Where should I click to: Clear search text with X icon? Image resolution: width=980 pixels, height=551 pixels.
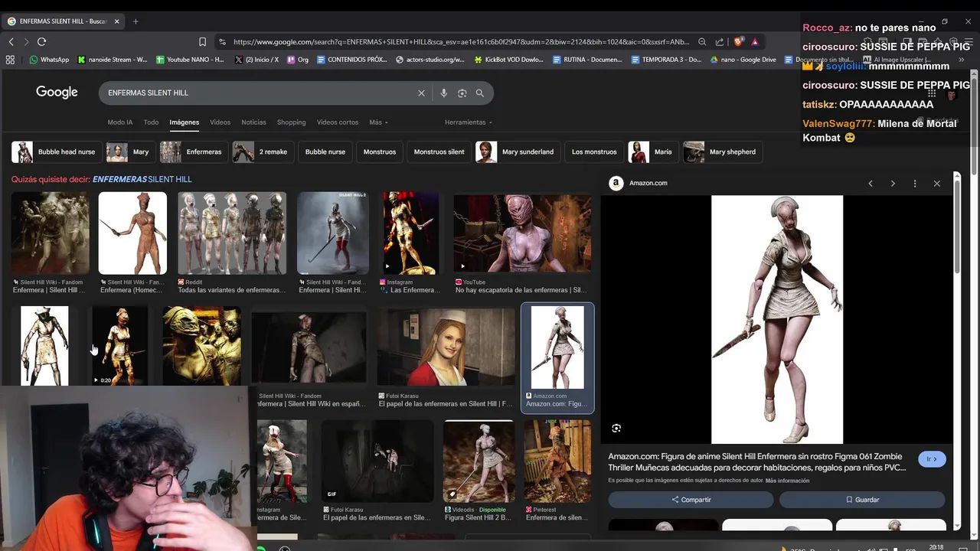[x=421, y=93]
